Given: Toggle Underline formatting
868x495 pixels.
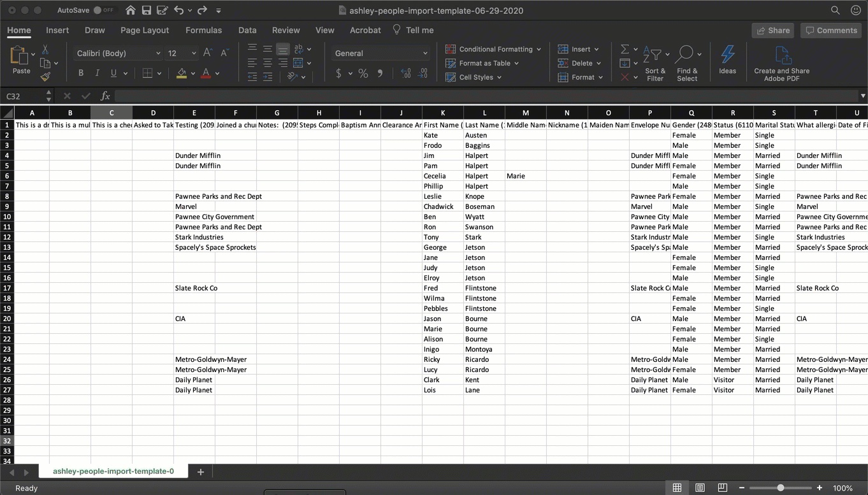Looking at the screenshot, I should click(x=113, y=73).
